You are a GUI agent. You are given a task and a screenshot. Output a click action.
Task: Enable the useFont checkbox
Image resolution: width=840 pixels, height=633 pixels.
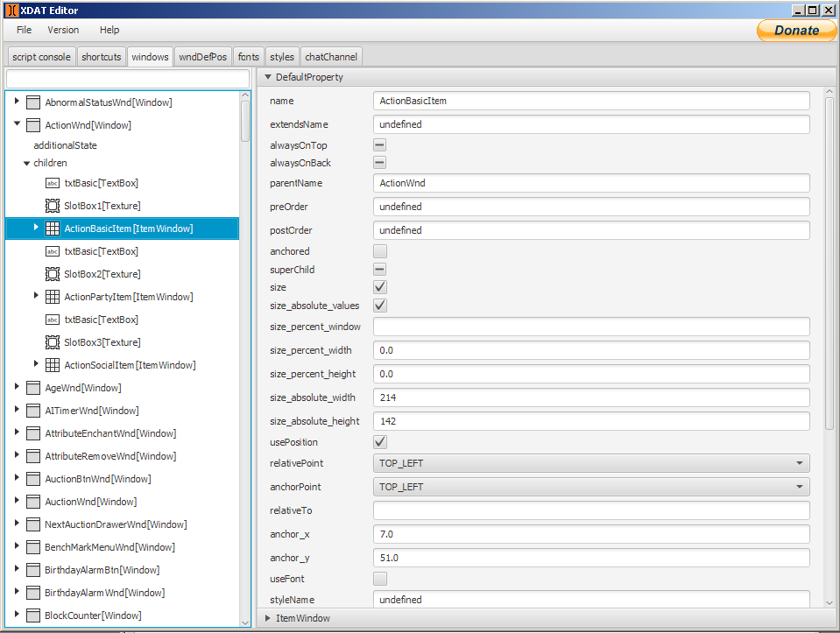pyautogui.click(x=379, y=578)
